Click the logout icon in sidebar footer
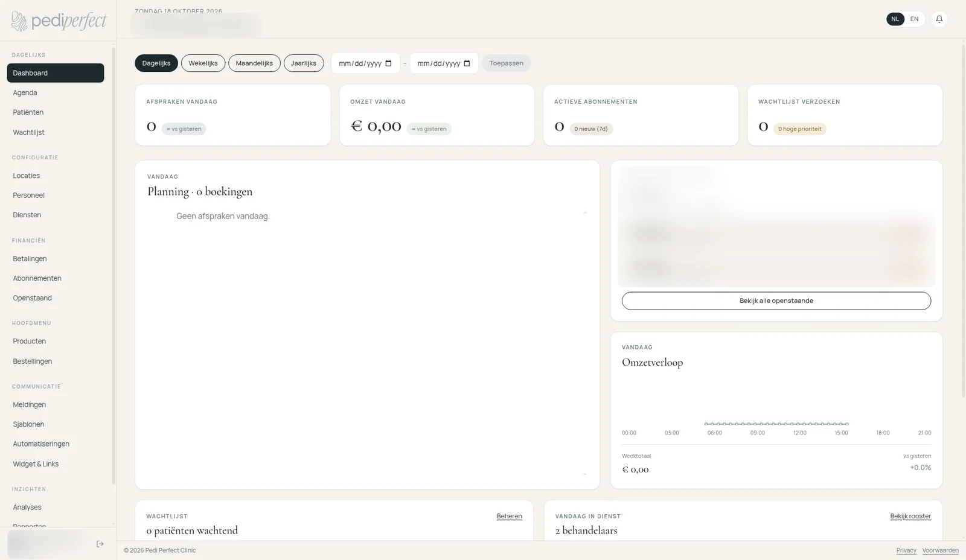The image size is (966, 560). coord(100,544)
